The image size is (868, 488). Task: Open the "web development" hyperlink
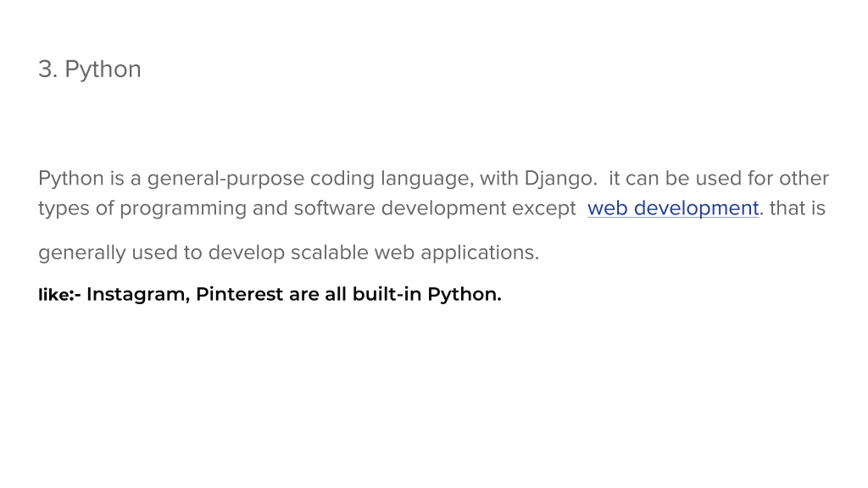[672, 208]
